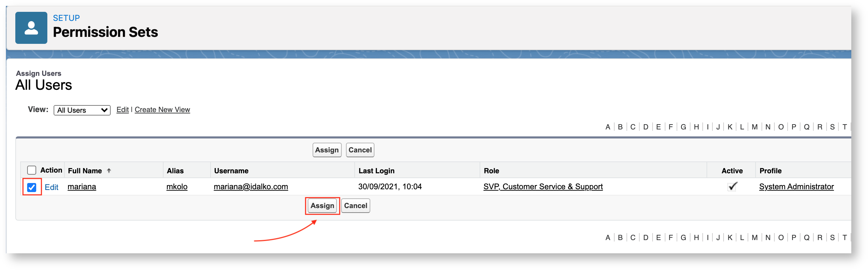Open the System Administrator profile link
868x270 pixels.
point(796,187)
